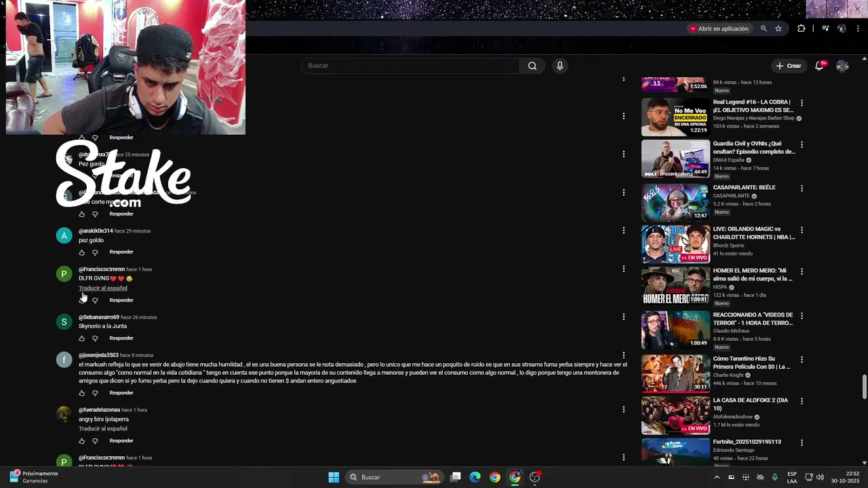Dislike the DLFR GVNG comment above Skynorio
Image resolution: width=868 pixels, height=488 pixels.
tap(95, 300)
